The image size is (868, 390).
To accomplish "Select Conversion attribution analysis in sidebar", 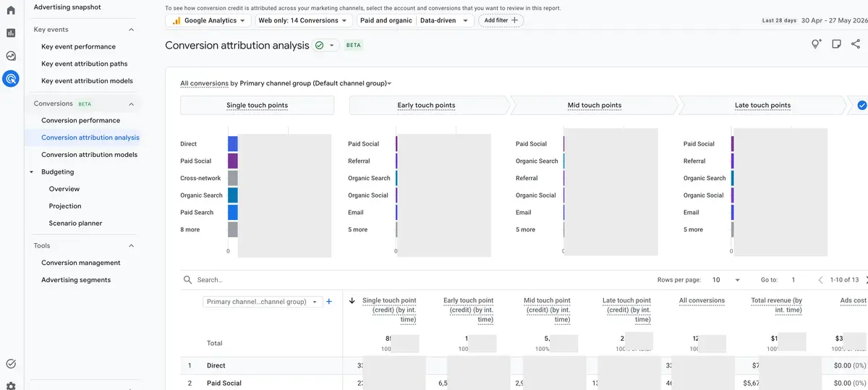I will [90, 137].
